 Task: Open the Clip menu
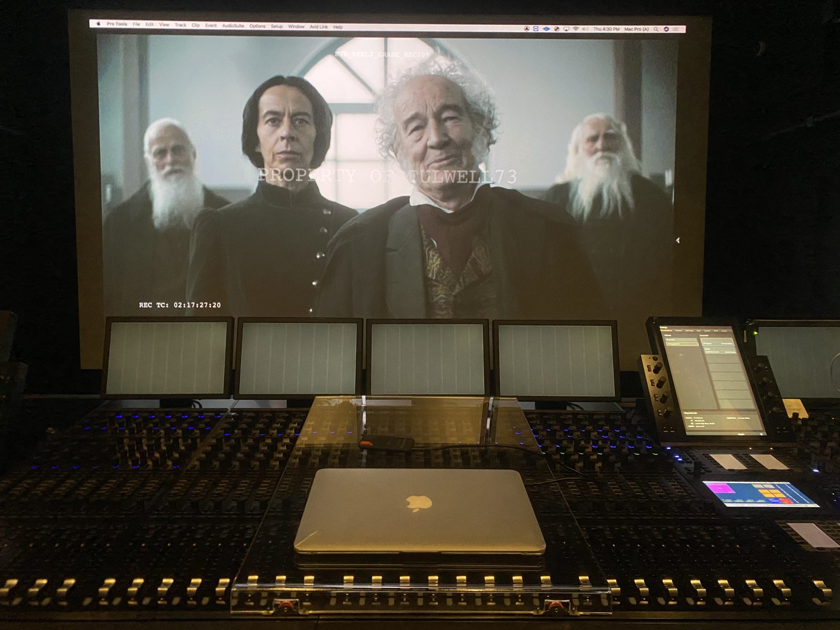tap(195, 25)
